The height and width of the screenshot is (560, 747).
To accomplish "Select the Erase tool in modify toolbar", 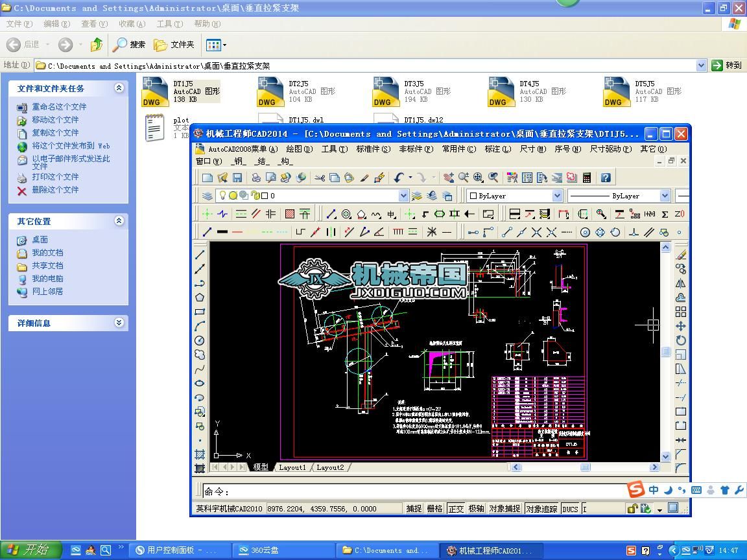I will click(x=681, y=255).
